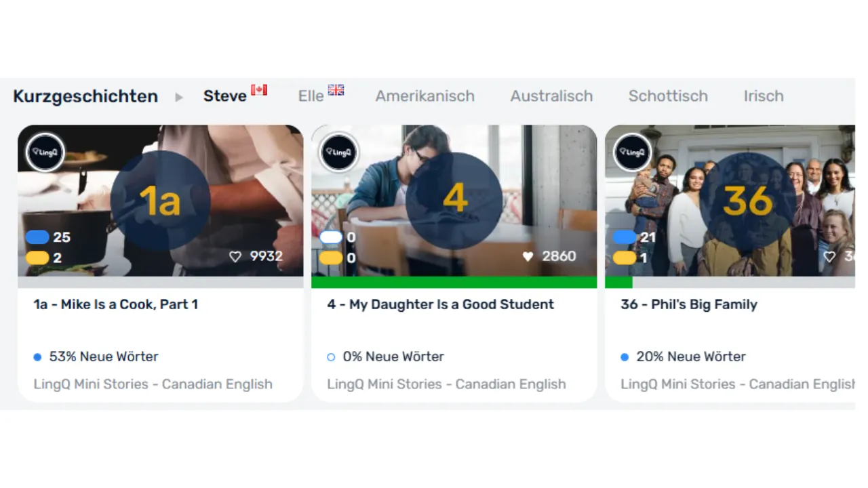Open the Irisch tab

(x=764, y=96)
